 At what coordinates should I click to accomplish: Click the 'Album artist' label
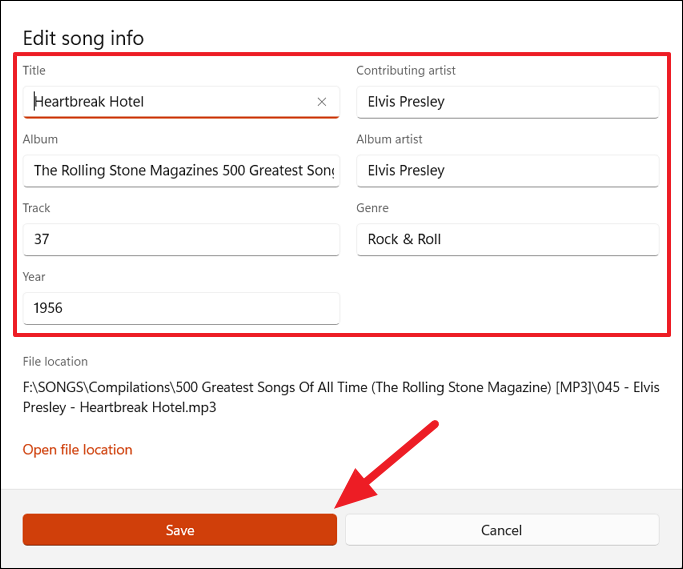click(x=389, y=139)
